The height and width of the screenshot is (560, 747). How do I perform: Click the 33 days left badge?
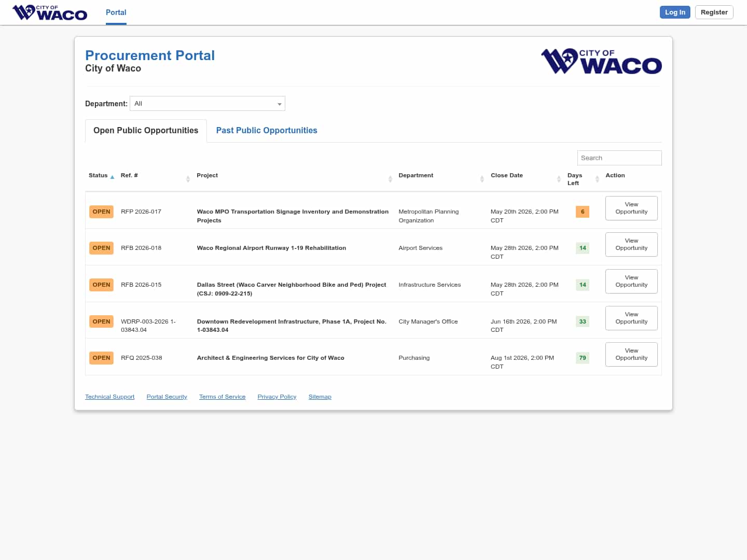tap(583, 321)
